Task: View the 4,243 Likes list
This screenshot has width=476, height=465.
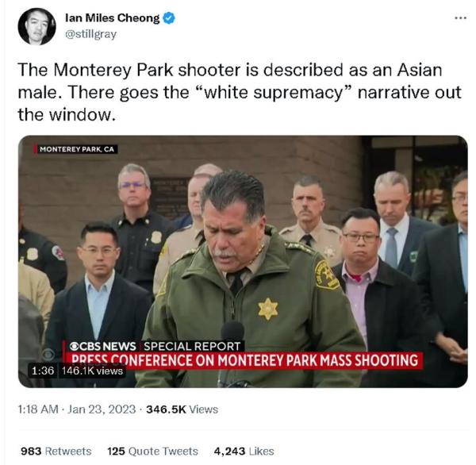Action: point(244,451)
